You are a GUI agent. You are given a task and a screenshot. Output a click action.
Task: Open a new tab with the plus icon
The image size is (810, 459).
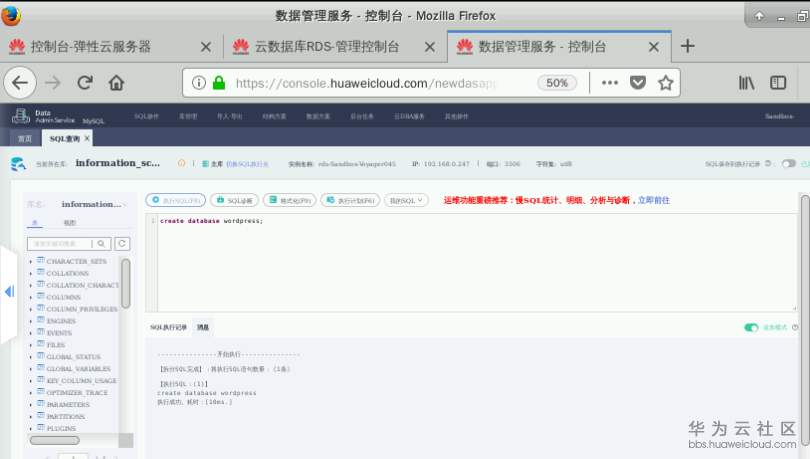(x=688, y=46)
